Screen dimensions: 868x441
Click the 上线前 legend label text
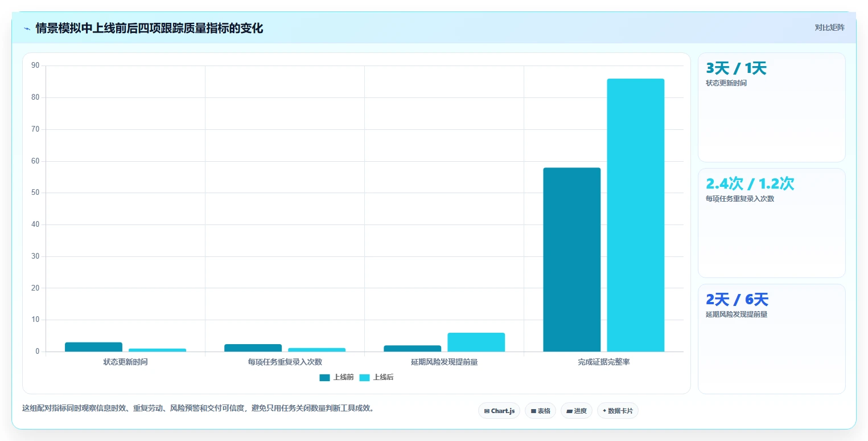coord(343,377)
